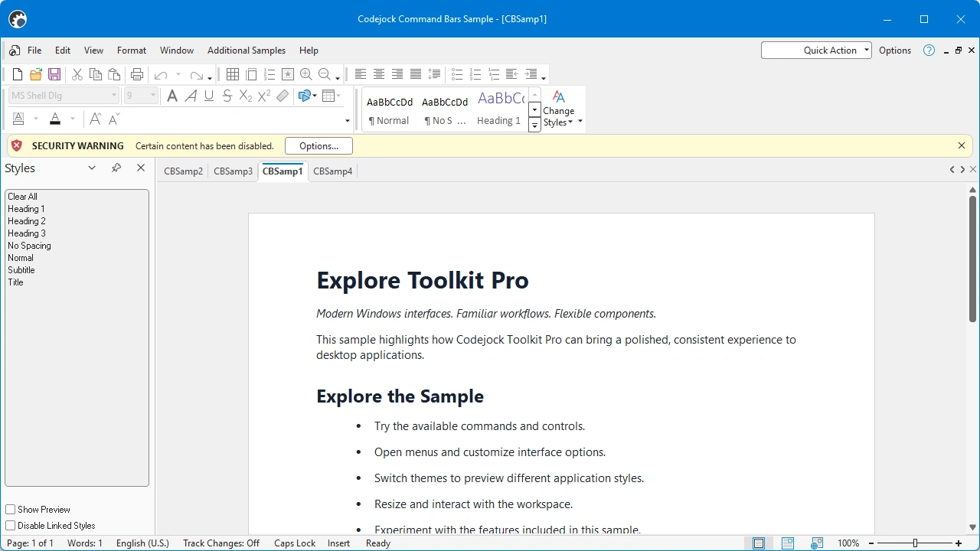
Task: Select Heading 2 in Styles list
Action: [27, 221]
